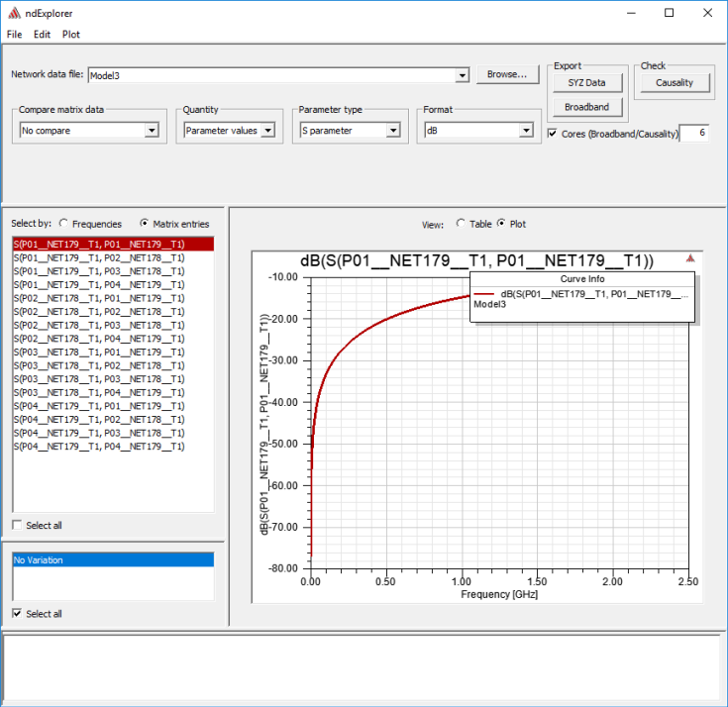Select S(P02__NET178__T1, P01__NET179__T1) entry

(x=113, y=298)
